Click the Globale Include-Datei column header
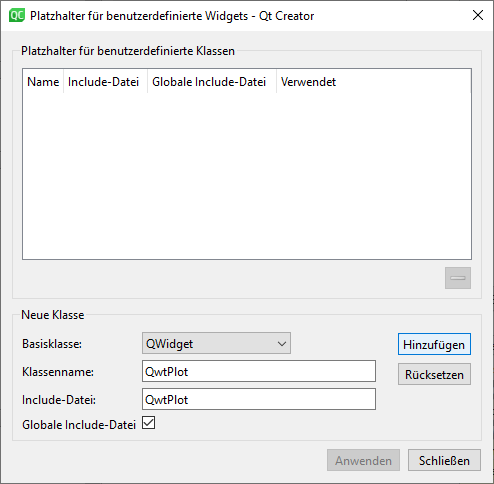This screenshot has width=494, height=484. point(212,82)
